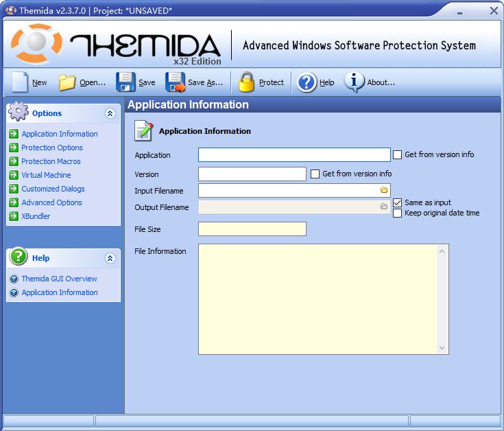Click the Options gear icon
This screenshot has width=504, height=431.
(x=19, y=111)
